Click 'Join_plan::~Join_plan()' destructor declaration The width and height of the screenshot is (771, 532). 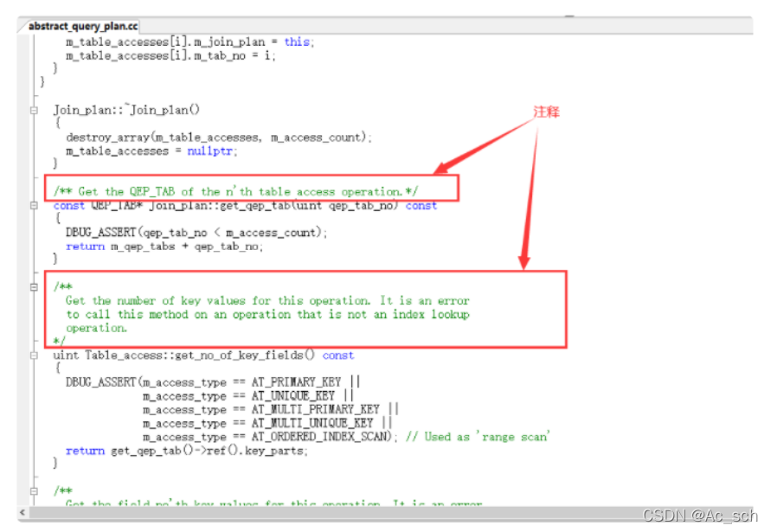pyautogui.click(x=126, y=110)
